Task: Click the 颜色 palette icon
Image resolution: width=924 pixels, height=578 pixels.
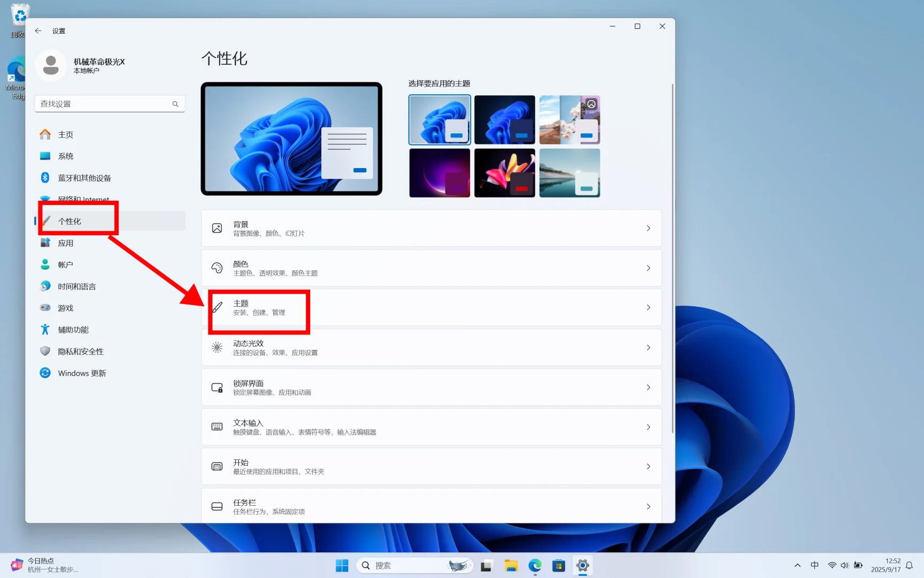Action: (x=217, y=268)
